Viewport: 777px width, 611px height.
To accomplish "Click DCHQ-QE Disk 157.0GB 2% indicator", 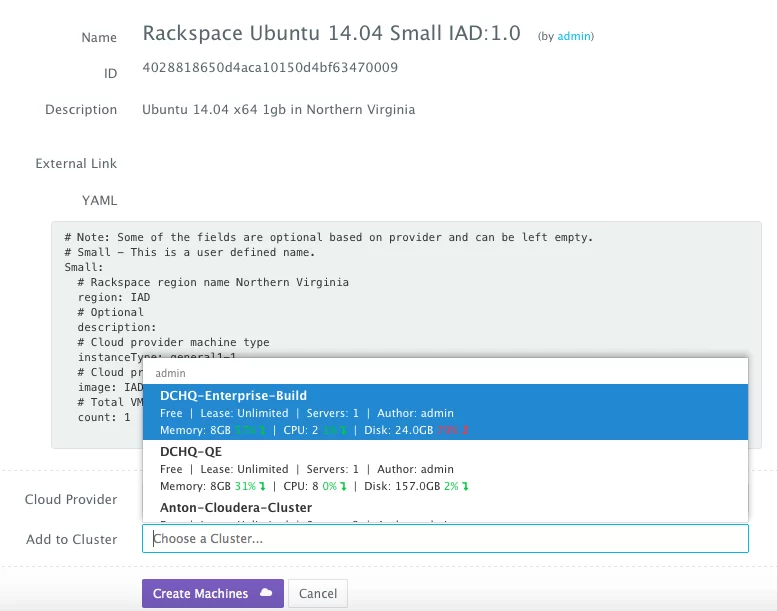I will (416, 486).
